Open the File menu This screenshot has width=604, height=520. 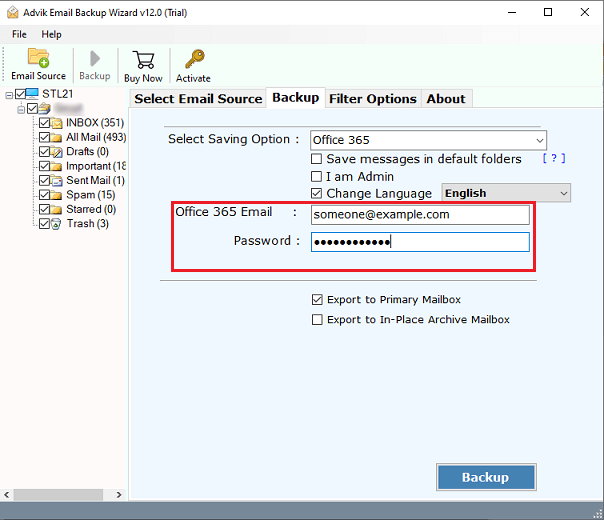point(19,34)
